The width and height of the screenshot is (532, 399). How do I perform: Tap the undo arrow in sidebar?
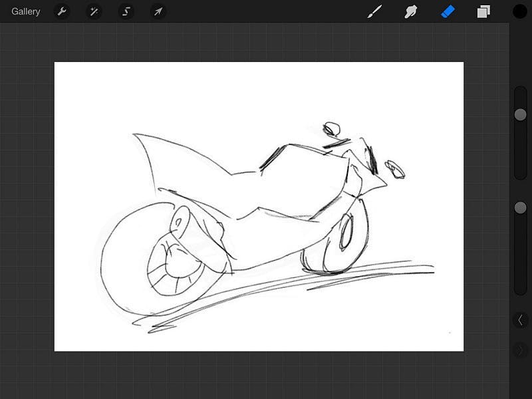(520, 320)
